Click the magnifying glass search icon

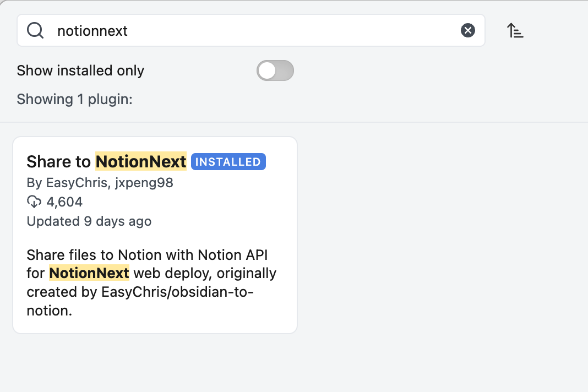(x=35, y=31)
